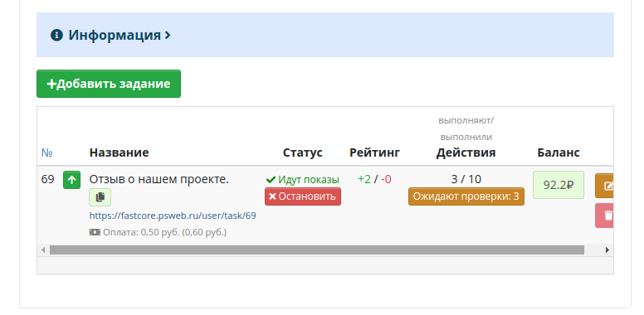Click the Добавить задание button
This screenshot has height=315, width=644.
pos(109,84)
